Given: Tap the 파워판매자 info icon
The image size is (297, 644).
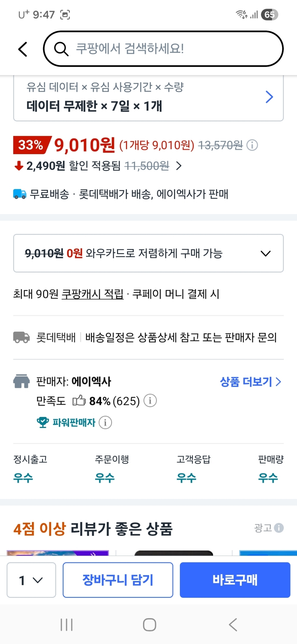Looking at the screenshot, I should point(105,423).
